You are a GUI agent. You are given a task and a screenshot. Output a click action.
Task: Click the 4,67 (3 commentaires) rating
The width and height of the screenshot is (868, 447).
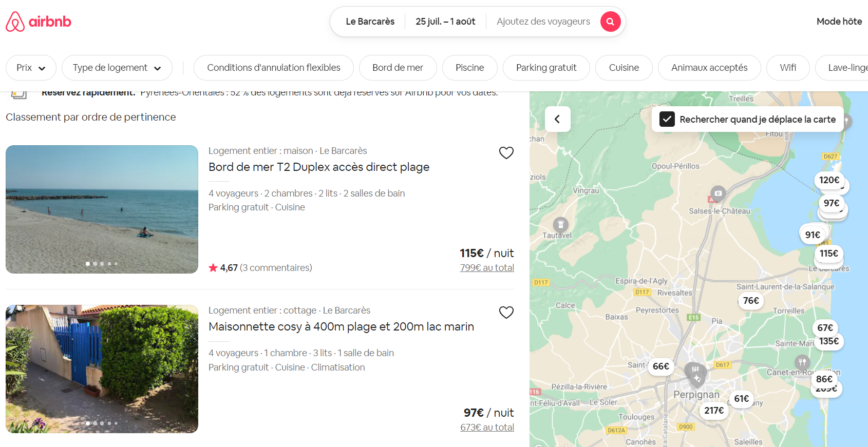pyautogui.click(x=260, y=268)
